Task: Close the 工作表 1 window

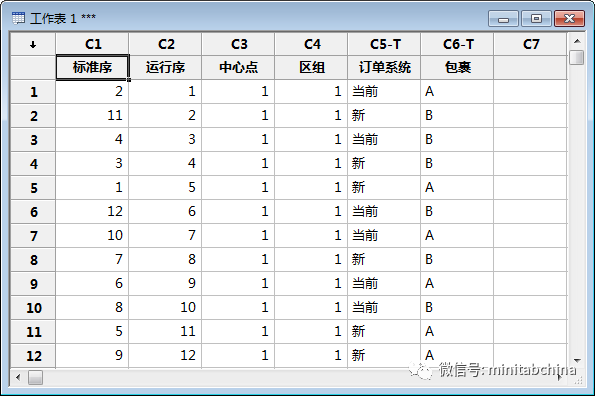Action: click(x=569, y=19)
